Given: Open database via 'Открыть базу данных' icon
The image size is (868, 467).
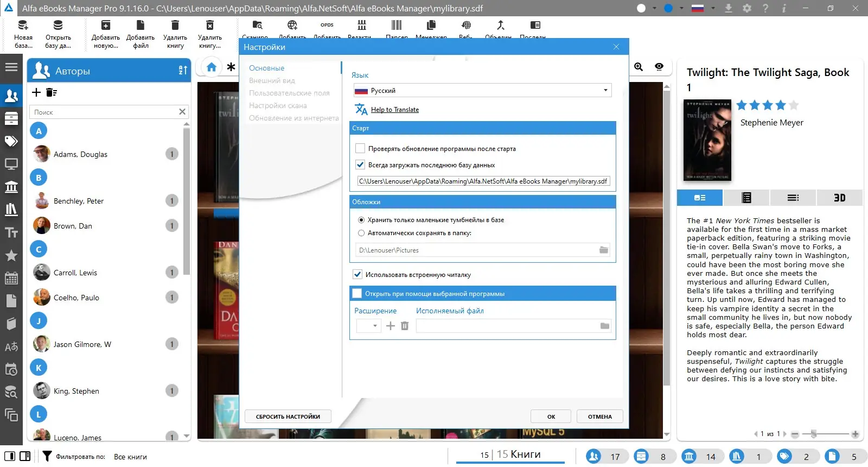Looking at the screenshot, I should click(58, 34).
